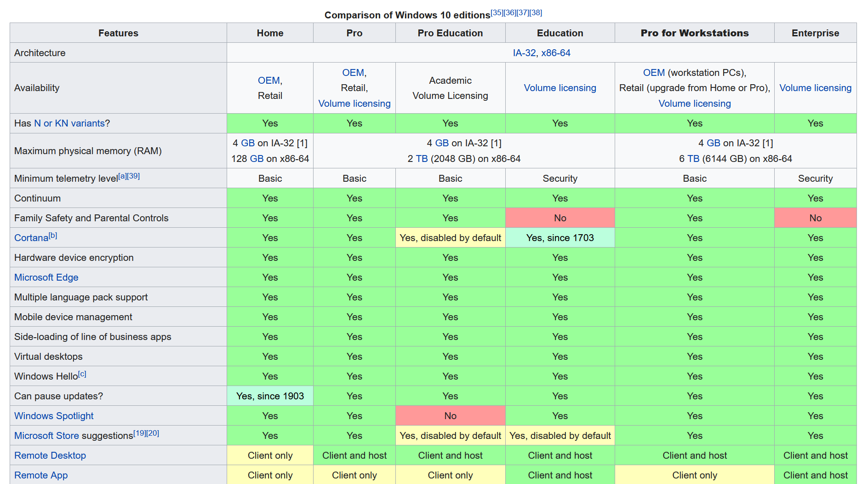Open Volume licensing link in Education column
This screenshot has height=484, width=868.
point(560,88)
